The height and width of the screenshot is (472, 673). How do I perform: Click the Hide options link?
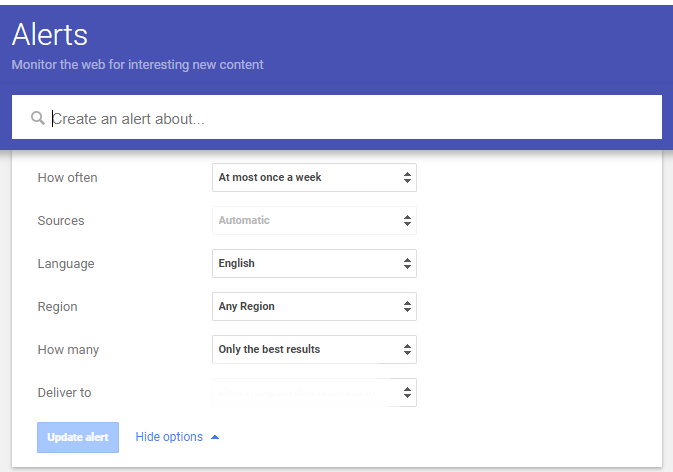[x=169, y=437]
